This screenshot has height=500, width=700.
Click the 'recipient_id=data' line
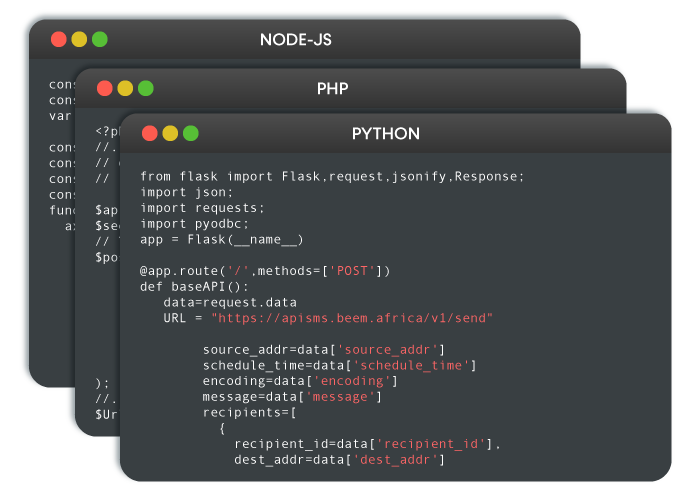[367, 444]
